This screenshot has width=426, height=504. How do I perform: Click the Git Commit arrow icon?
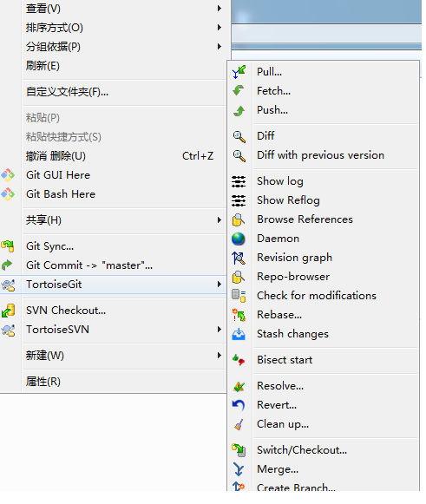click(7, 265)
